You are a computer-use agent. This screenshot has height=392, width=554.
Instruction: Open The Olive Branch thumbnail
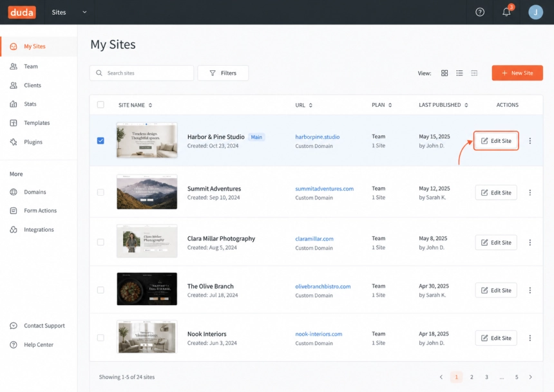tap(147, 289)
